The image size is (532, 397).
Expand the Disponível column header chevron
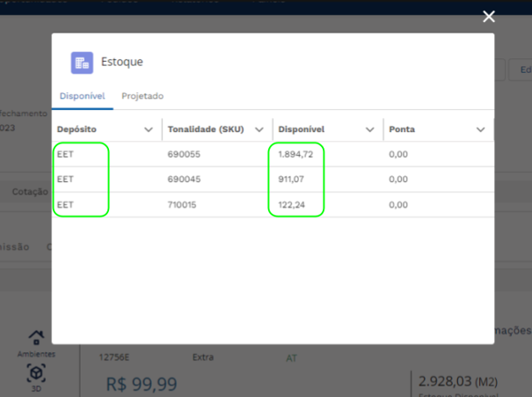369,129
